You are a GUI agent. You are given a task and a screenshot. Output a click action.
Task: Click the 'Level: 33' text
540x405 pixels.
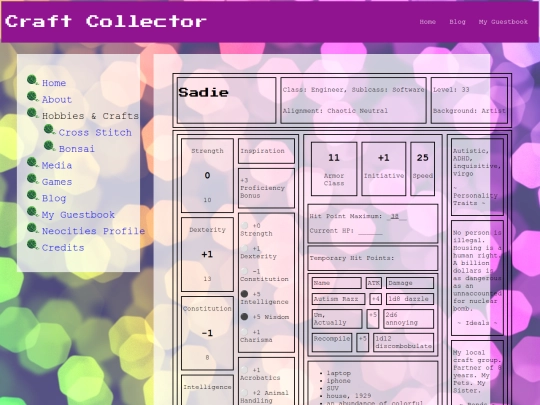coord(451,90)
